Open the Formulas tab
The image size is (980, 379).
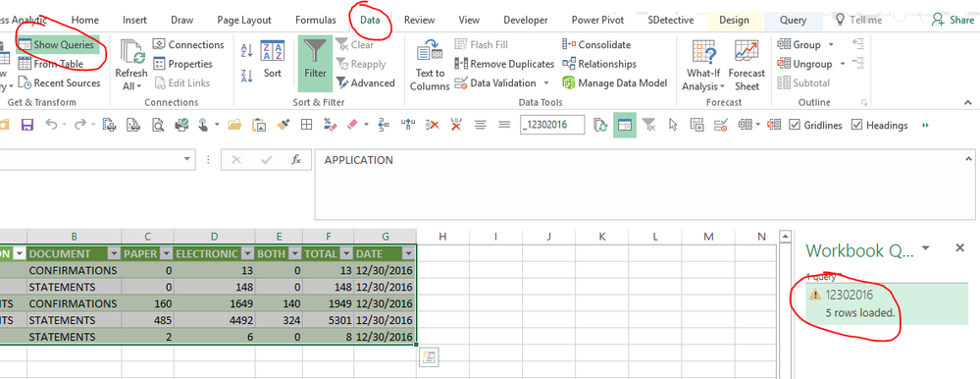316,20
